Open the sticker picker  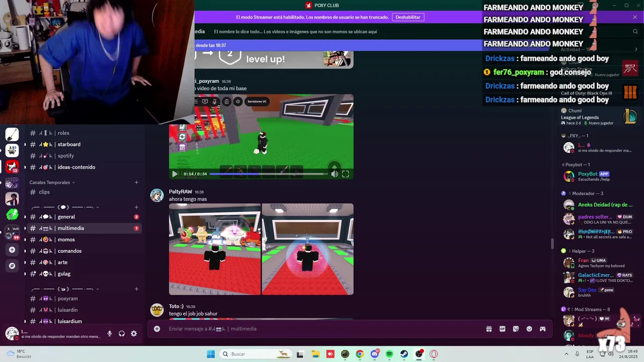click(x=516, y=329)
